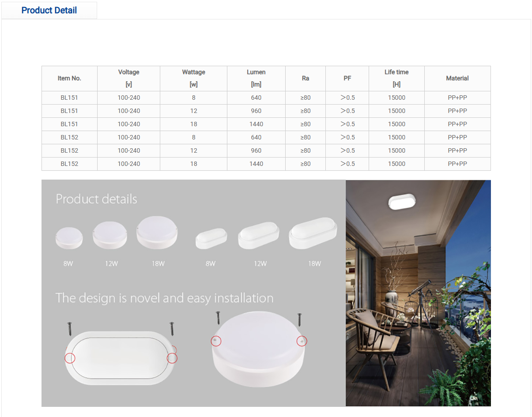This screenshot has height=417, width=532.
Task: Click the ≥80 Ra value in BL152 8W row
Action: pyautogui.click(x=306, y=137)
